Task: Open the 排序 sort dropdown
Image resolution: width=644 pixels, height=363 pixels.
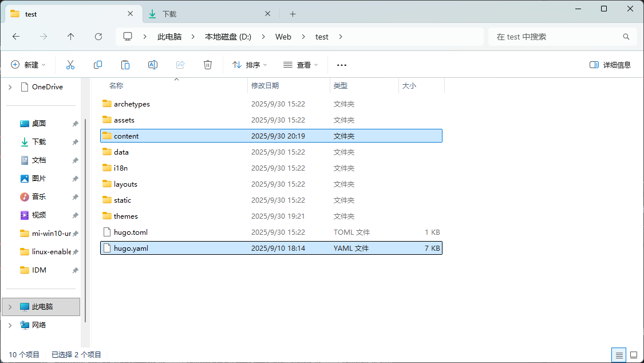Action: [x=250, y=65]
